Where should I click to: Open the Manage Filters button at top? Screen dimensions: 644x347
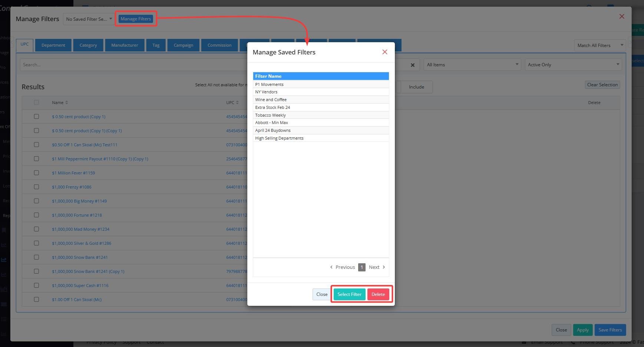(x=136, y=19)
